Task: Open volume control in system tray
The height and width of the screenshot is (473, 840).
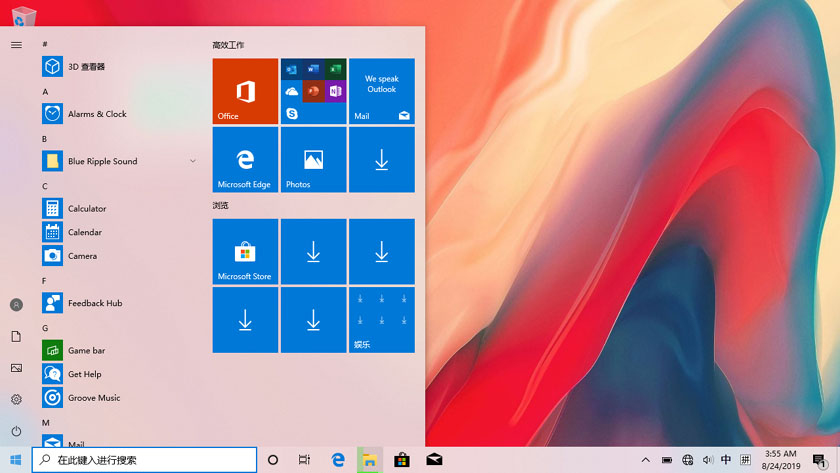Action: coord(707,460)
